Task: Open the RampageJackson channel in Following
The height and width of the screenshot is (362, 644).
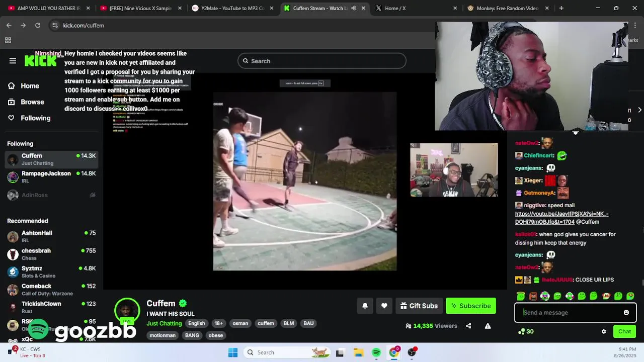Action: tap(51, 177)
